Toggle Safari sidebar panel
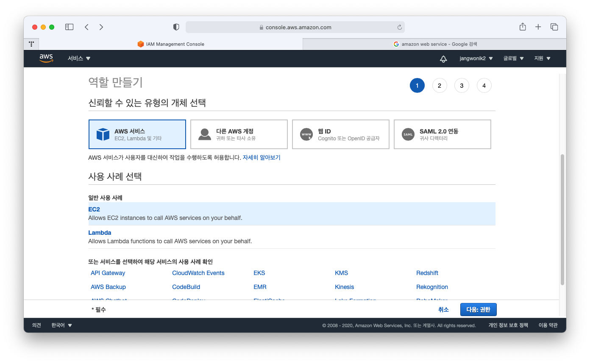 pyautogui.click(x=69, y=27)
